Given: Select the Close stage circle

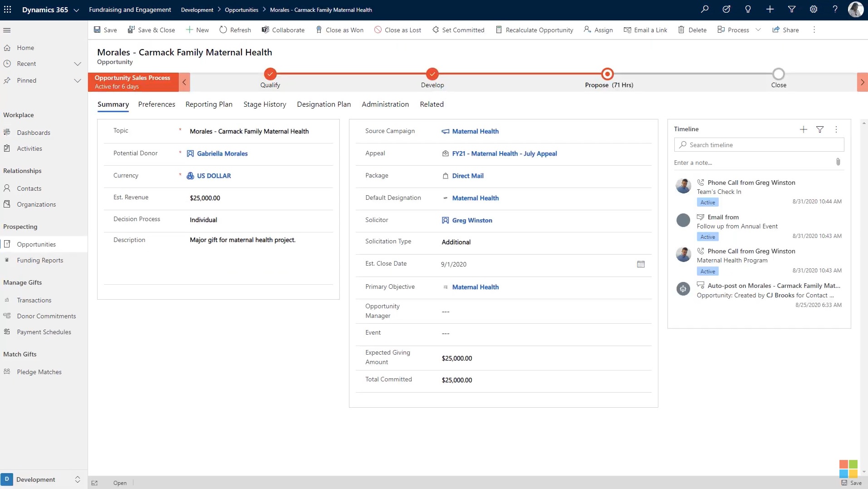Looking at the screenshot, I should [778, 74].
